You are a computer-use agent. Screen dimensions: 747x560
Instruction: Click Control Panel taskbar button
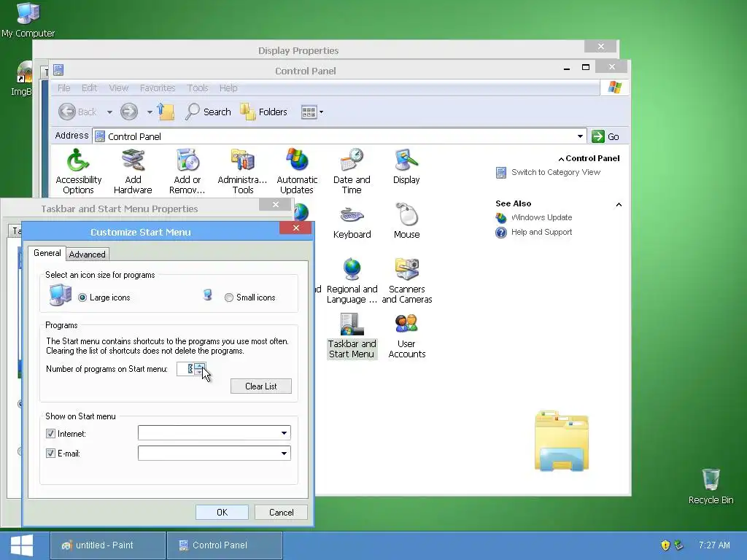tap(225, 545)
